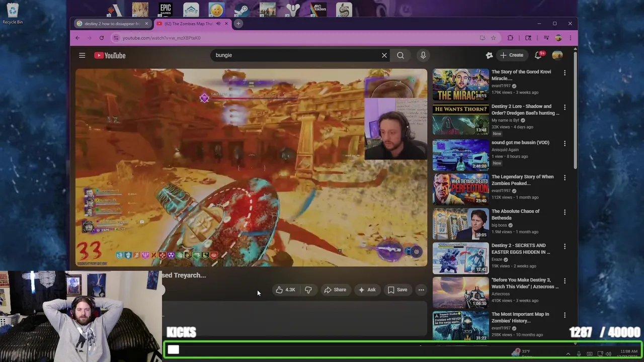Screen dimensions: 644x362
Task: View site information icon in address bar
Action: 116,38
